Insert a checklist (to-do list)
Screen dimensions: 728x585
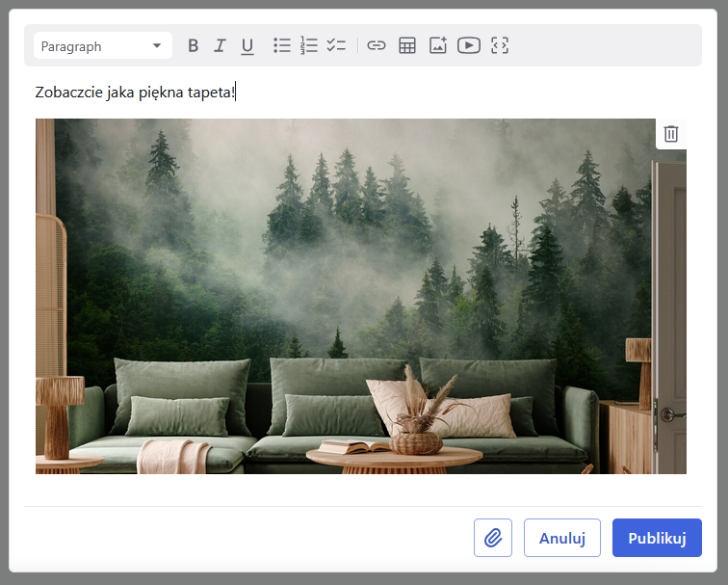click(x=336, y=45)
